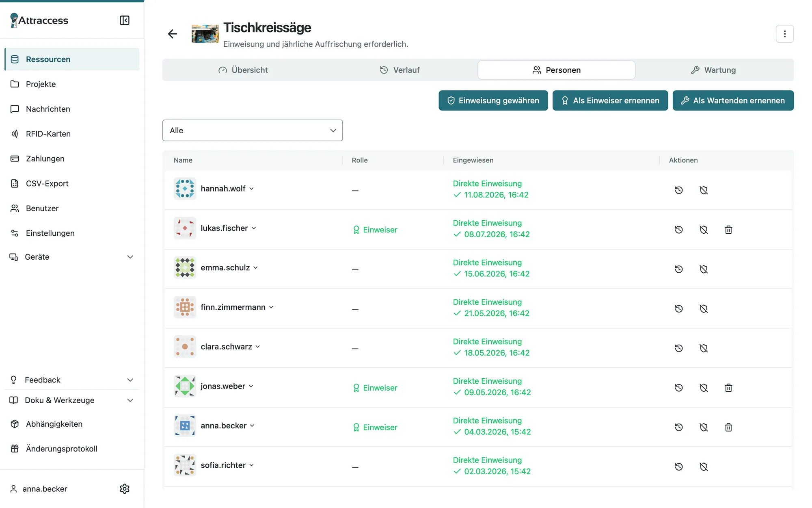View history icon for hannah.wolf
Viewport: 812px width, 508px height.
[x=678, y=190]
